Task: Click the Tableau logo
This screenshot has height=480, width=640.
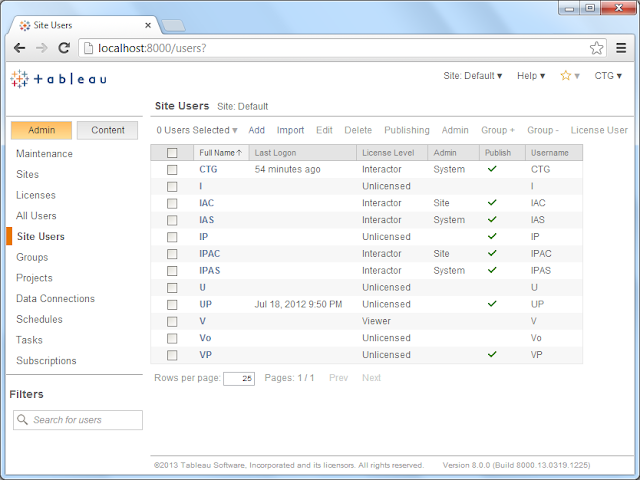Action: 59,79
